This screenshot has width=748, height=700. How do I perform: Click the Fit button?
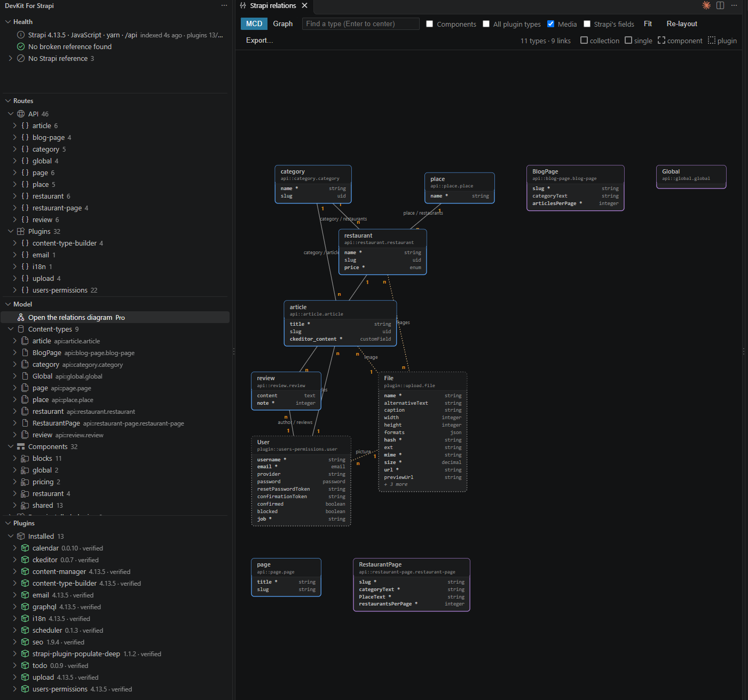click(x=648, y=23)
